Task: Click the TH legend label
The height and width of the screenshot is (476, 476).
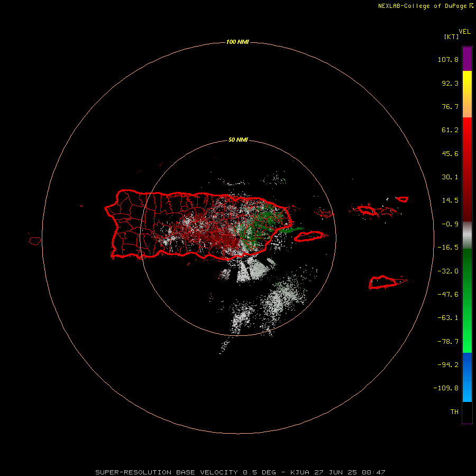Action: point(454,412)
